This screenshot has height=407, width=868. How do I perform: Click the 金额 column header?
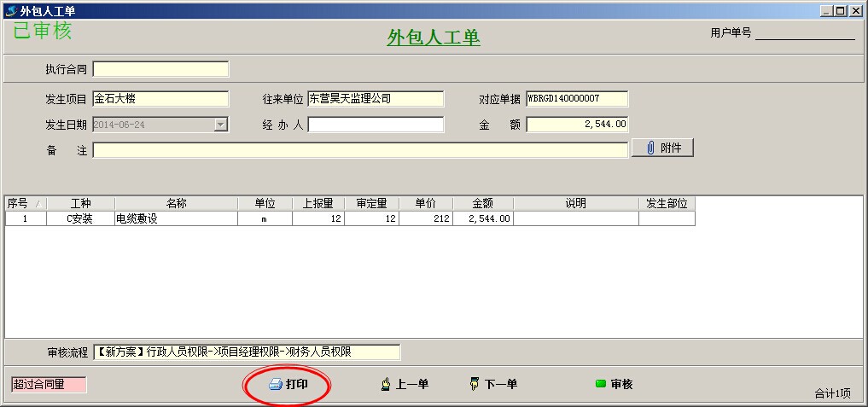[x=483, y=204]
